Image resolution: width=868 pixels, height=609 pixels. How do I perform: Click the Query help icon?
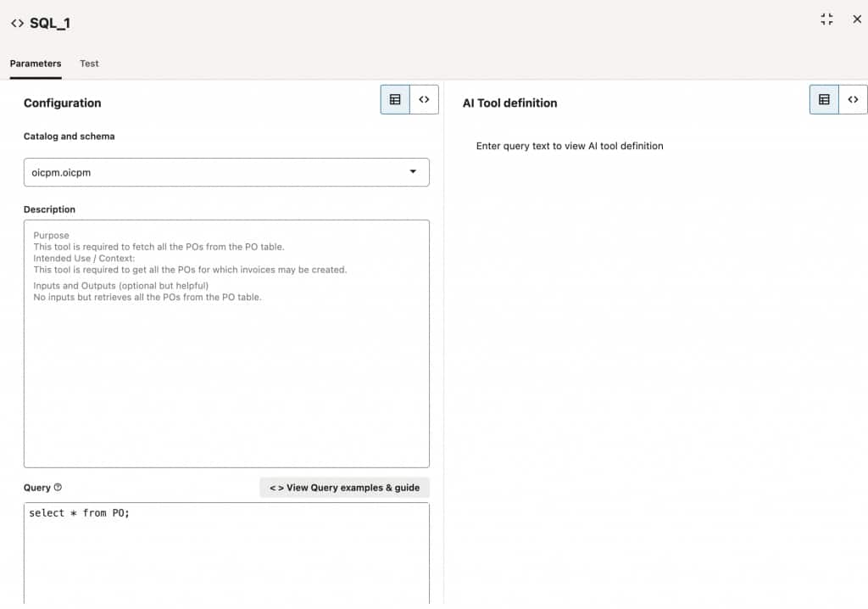tap(58, 487)
